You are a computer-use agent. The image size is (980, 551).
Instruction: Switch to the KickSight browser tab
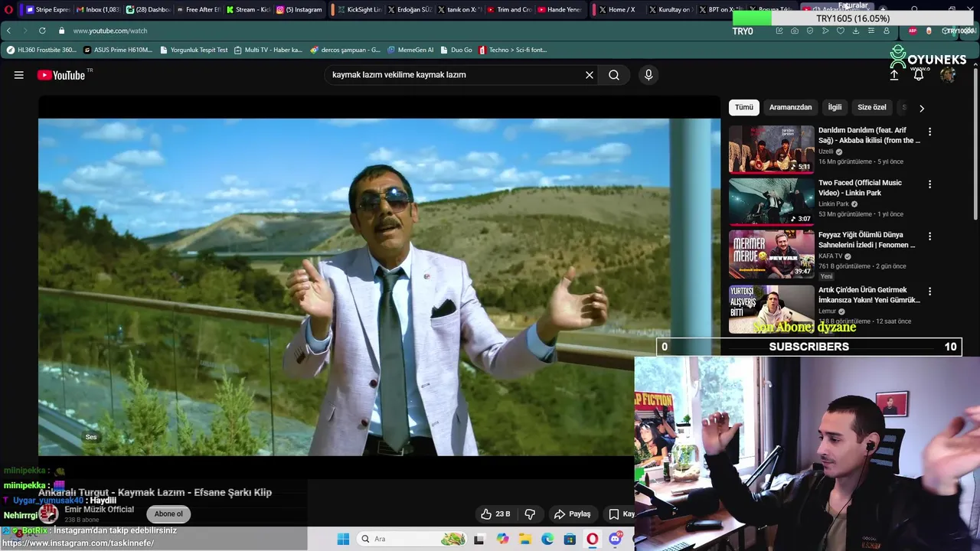point(360,10)
